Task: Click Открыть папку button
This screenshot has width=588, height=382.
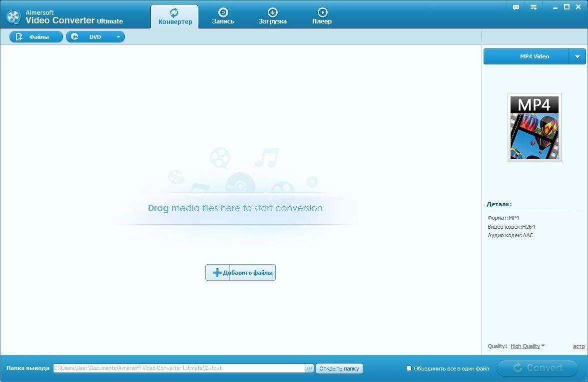Action: (339, 369)
